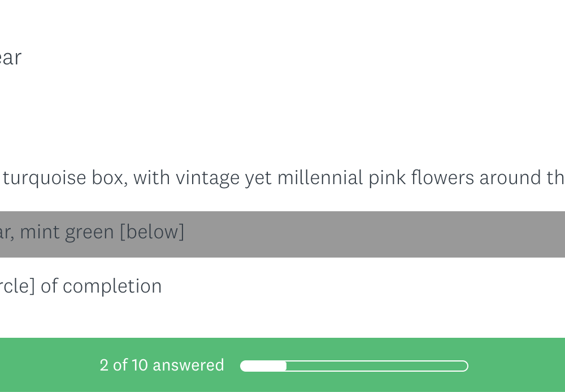The image size is (565, 392).
Task: Click the green footer right of progress bar
Action: pyautogui.click(x=517, y=365)
